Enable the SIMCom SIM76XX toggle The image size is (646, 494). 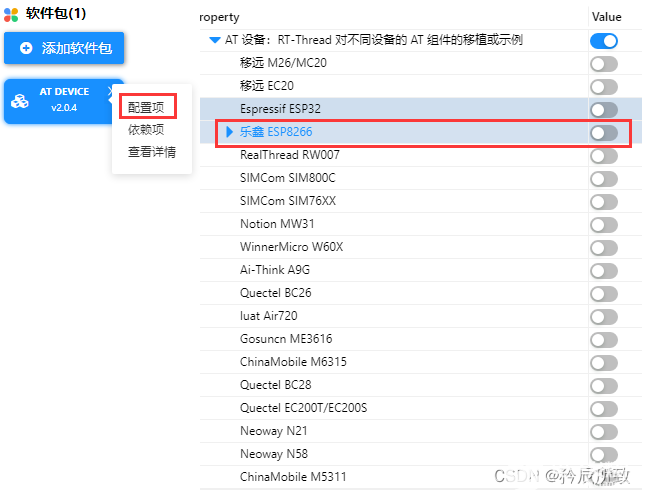tap(604, 202)
